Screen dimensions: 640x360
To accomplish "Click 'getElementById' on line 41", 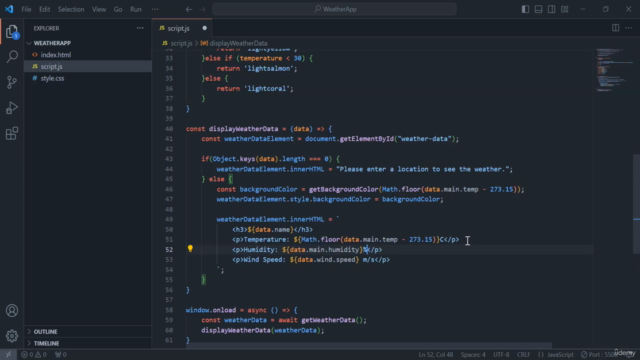I will [367, 139].
